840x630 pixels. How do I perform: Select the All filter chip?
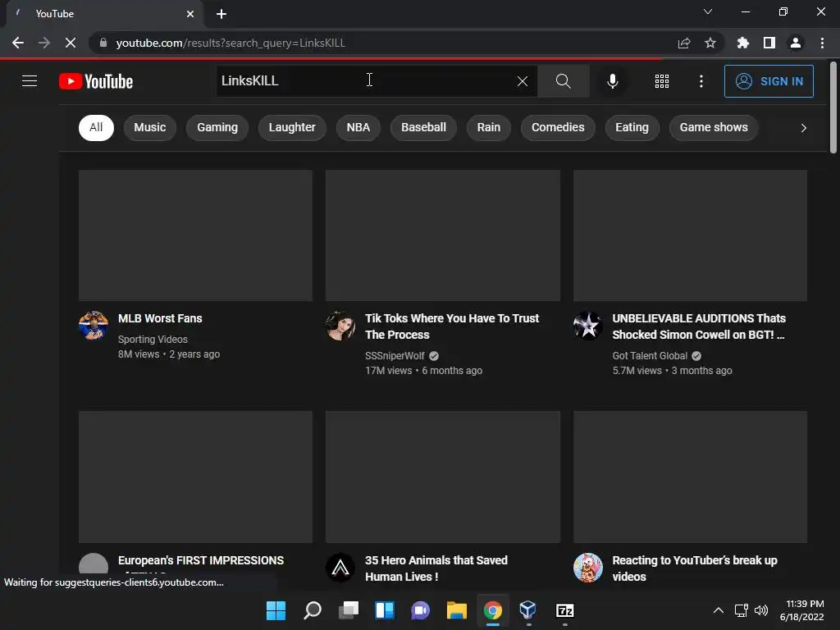point(96,127)
